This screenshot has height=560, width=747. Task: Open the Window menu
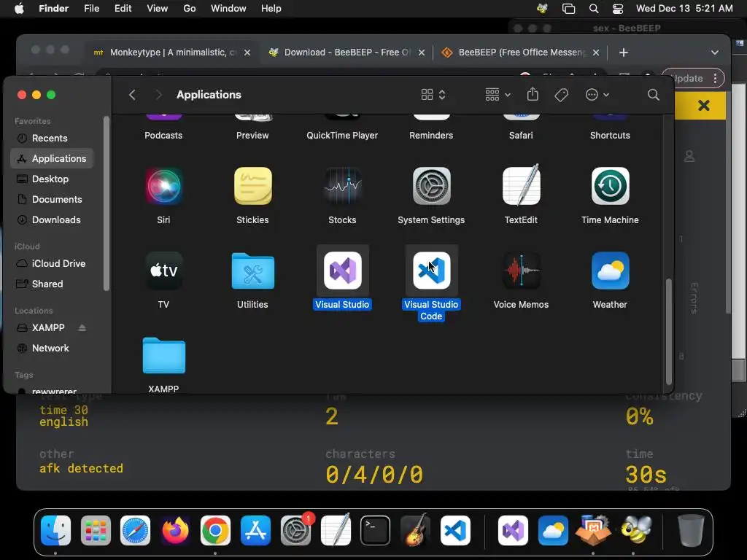(x=228, y=9)
